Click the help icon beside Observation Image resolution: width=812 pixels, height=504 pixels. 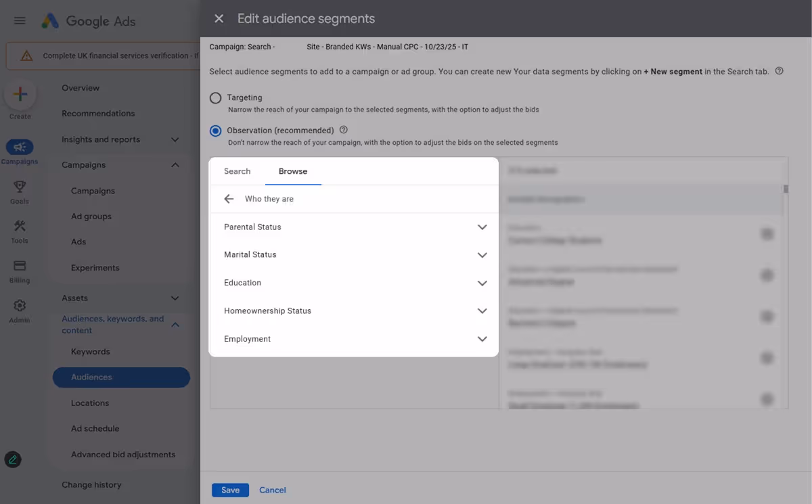tap(343, 130)
